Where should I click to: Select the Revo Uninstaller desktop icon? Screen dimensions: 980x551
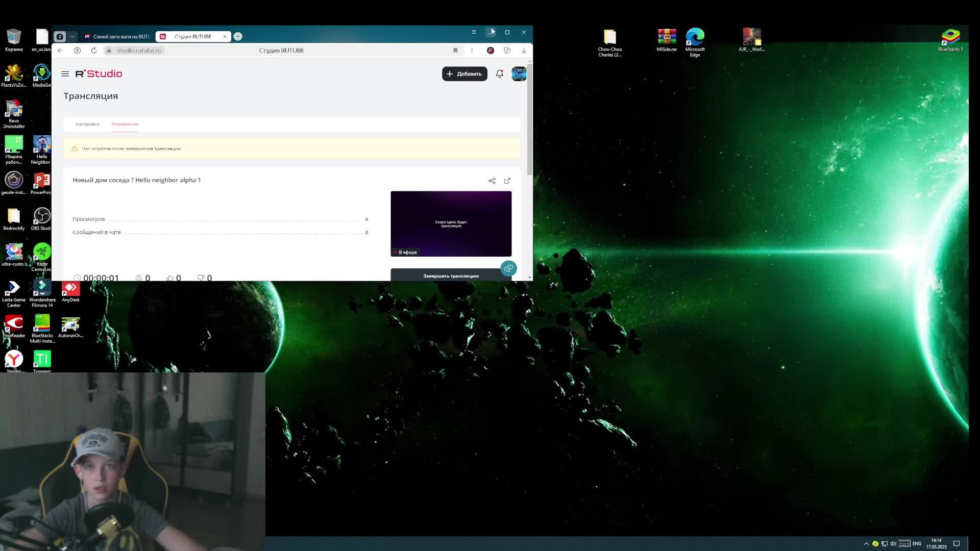click(14, 114)
